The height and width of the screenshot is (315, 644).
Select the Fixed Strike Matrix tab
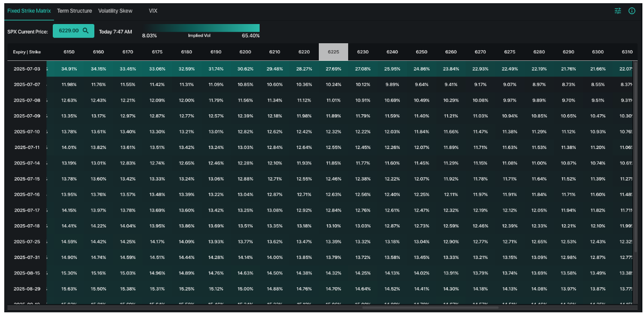[x=29, y=11]
